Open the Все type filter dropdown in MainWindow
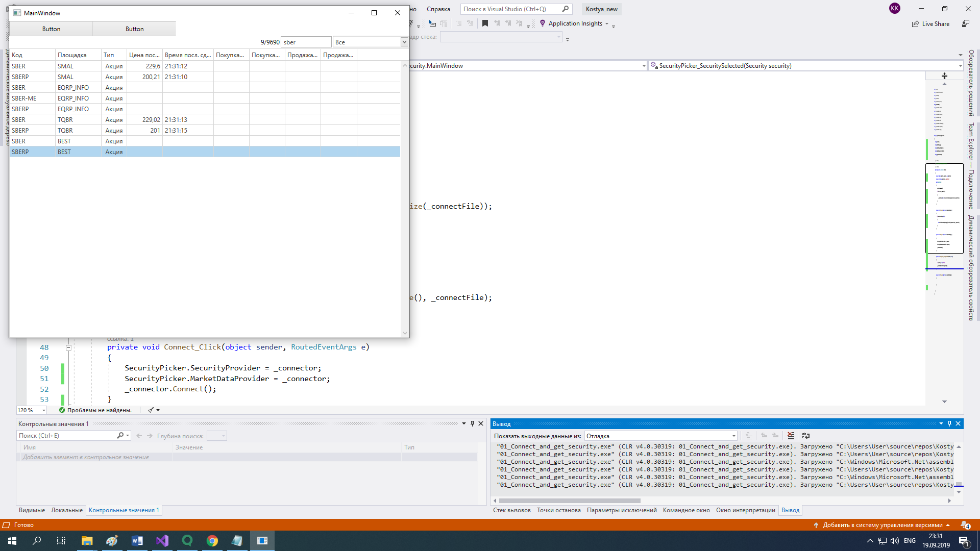Screen dimensions: 980x551 point(404,42)
